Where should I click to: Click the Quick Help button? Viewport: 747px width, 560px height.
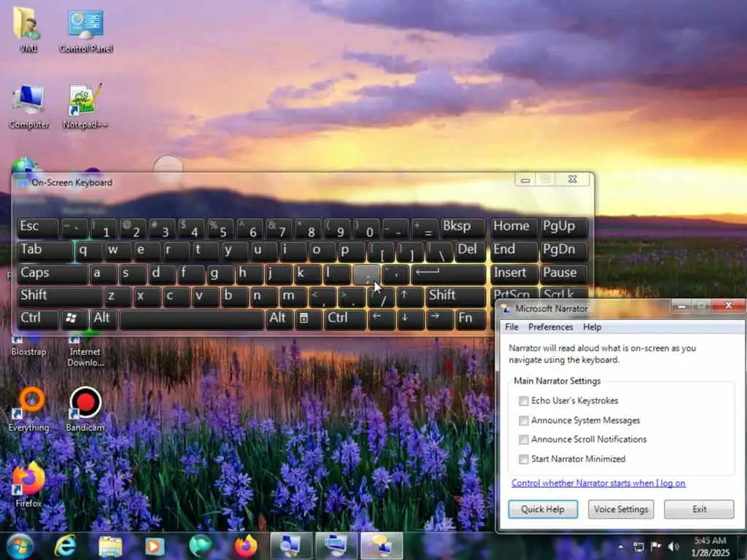pyautogui.click(x=543, y=509)
